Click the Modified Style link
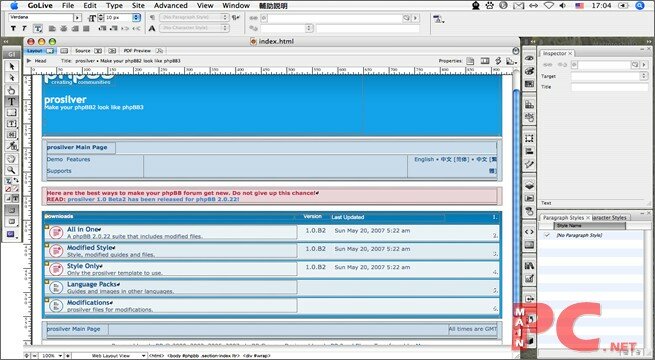 [x=90, y=248]
